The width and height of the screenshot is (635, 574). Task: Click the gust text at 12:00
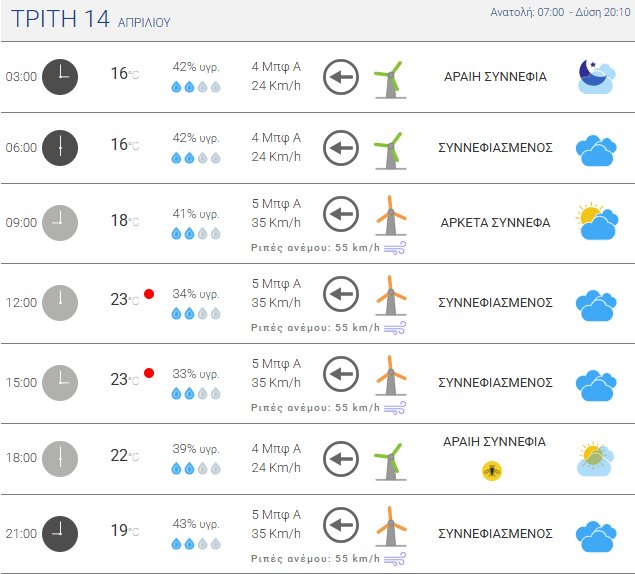pyautogui.click(x=315, y=327)
